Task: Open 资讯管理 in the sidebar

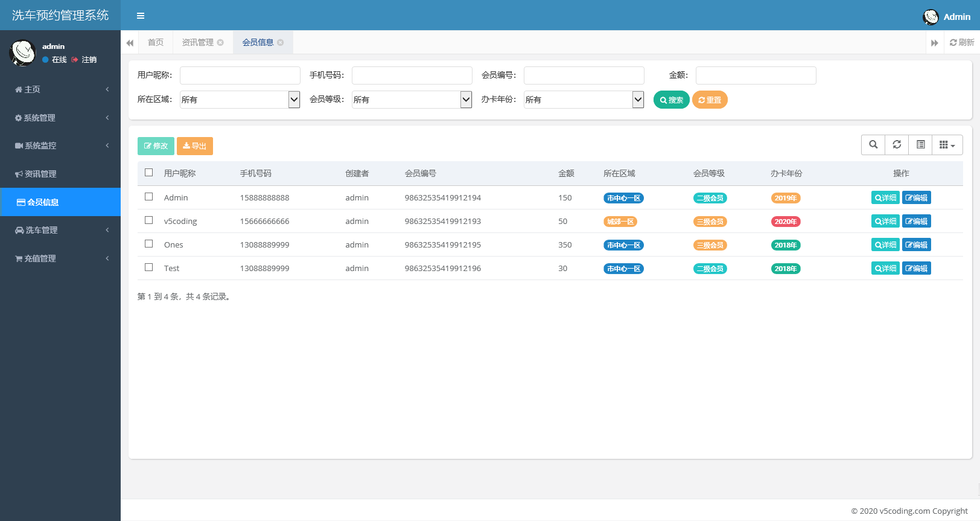Action: (60, 174)
